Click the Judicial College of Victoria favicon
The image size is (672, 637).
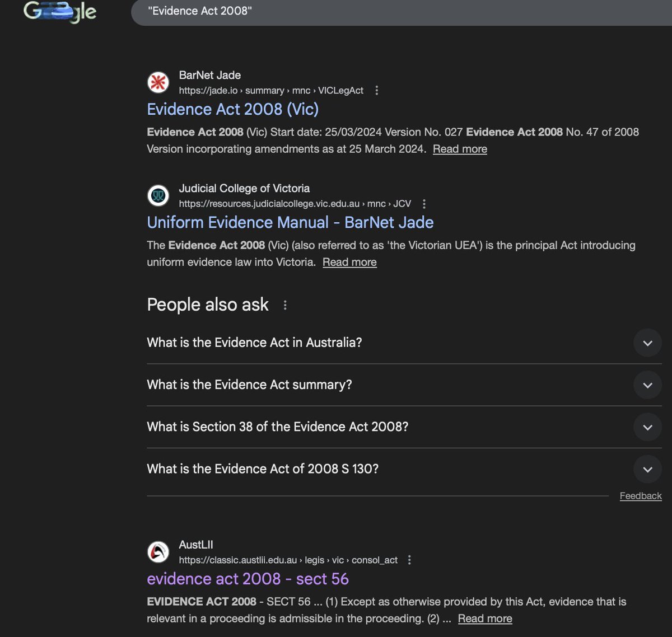click(158, 195)
